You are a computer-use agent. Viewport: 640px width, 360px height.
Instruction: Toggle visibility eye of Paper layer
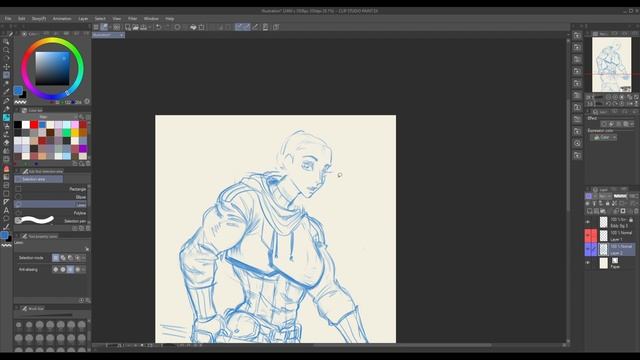pyautogui.click(x=588, y=263)
